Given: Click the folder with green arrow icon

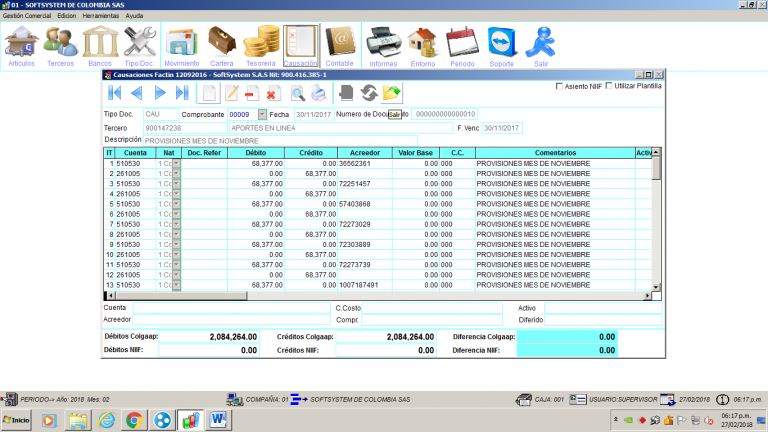Looking at the screenshot, I should point(391,93).
